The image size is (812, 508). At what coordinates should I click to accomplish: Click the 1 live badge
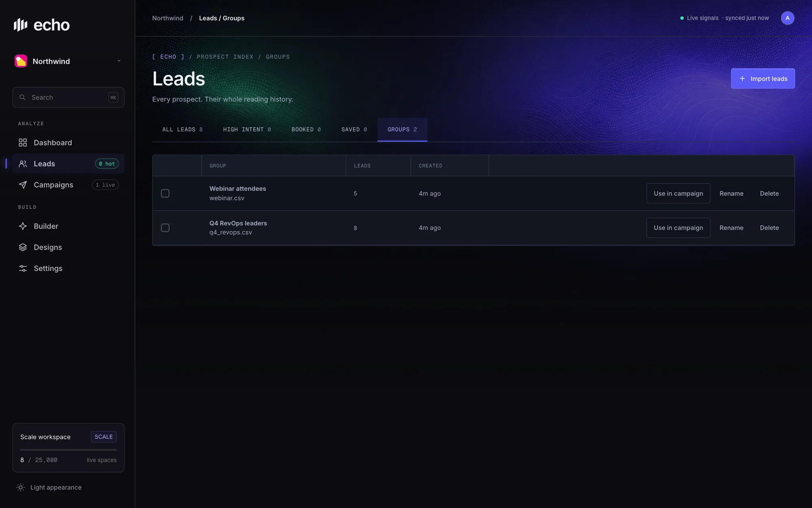[x=105, y=185]
